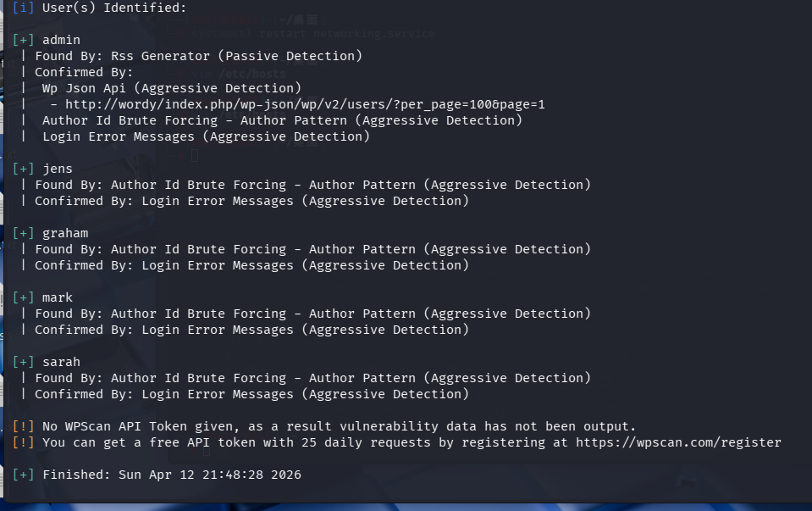This screenshot has width=812, height=511.
Task: Click the Wp Json Api detection line
Action: point(171,88)
